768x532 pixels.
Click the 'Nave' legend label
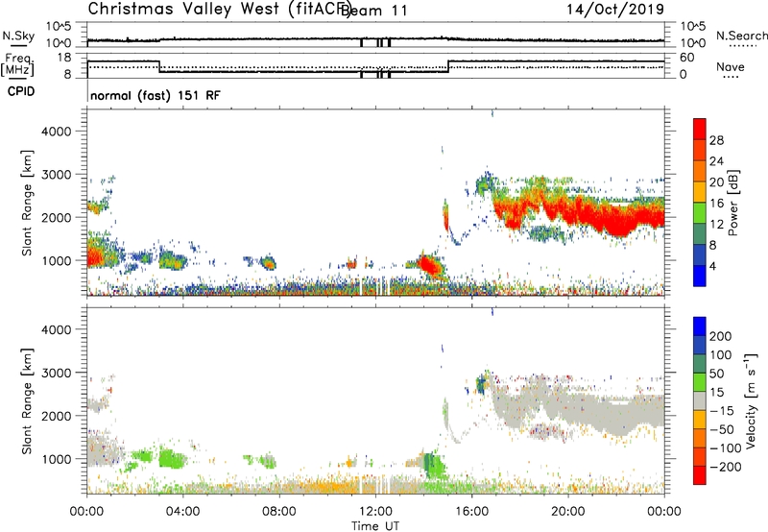[731, 66]
